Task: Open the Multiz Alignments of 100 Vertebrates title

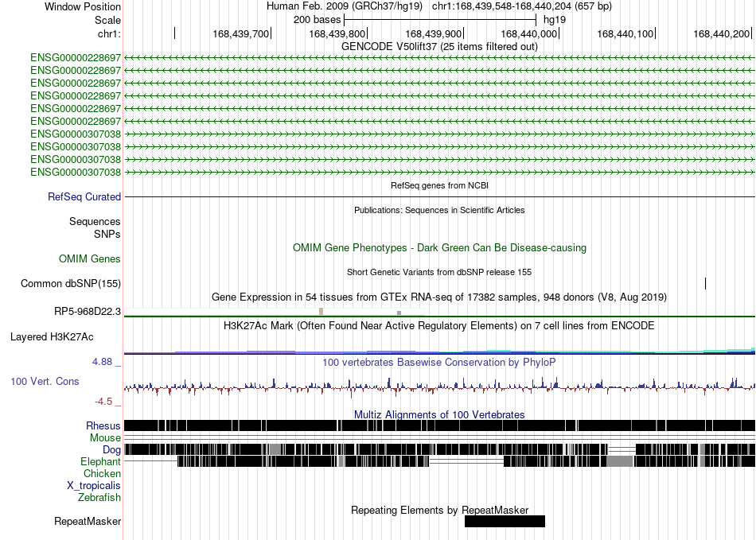Action: (439, 415)
